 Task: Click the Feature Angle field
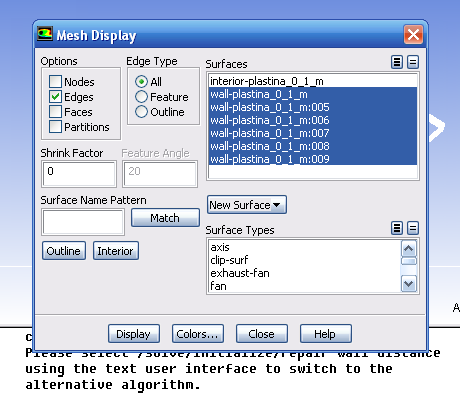[x=160, y=174]
